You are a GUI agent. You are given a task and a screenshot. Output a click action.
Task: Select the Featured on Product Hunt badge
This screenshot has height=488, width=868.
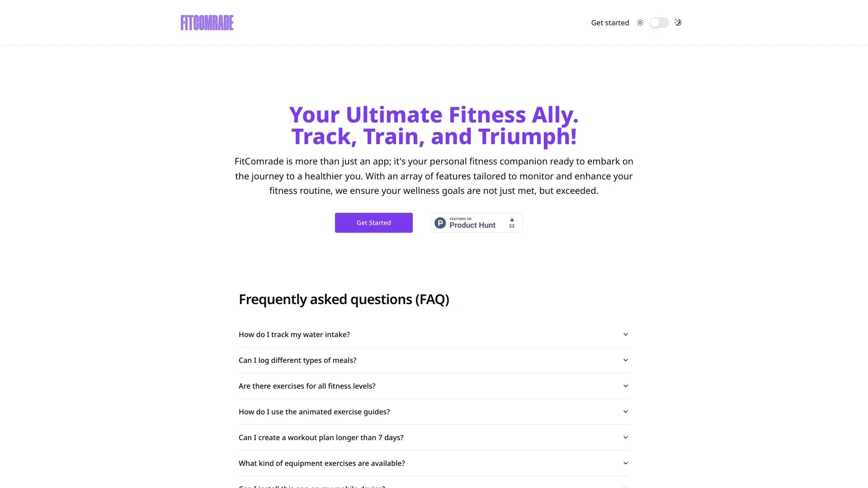point(476,222)
